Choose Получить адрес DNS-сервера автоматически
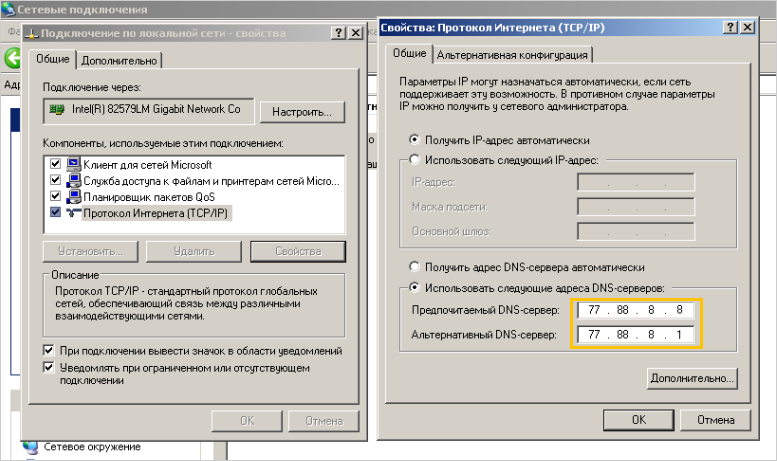 point(414,268)
